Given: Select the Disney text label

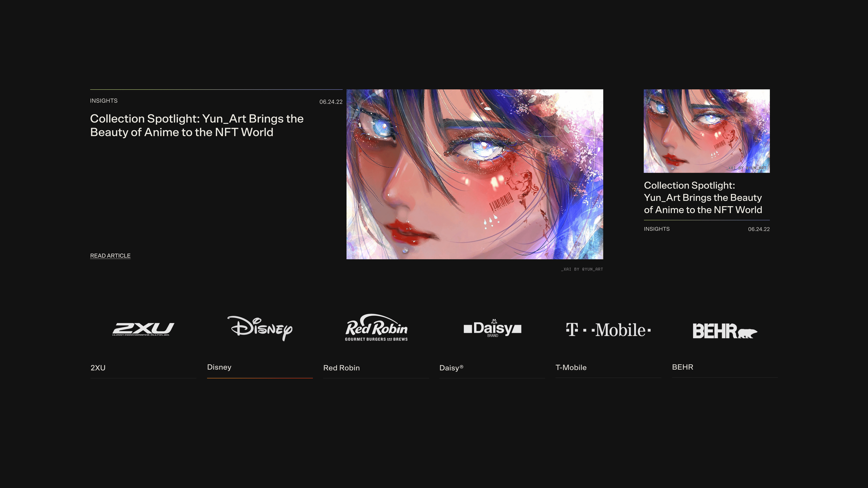Looking at the screenshot, I should pos(219,367).
